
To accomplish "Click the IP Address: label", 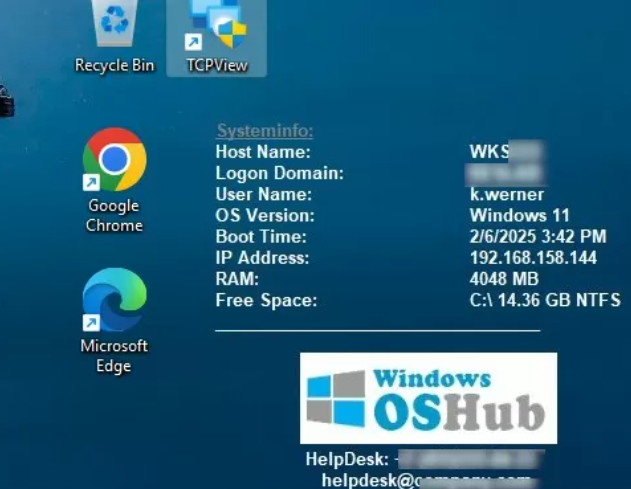I will pyautogui.click(x=262, y=258).
